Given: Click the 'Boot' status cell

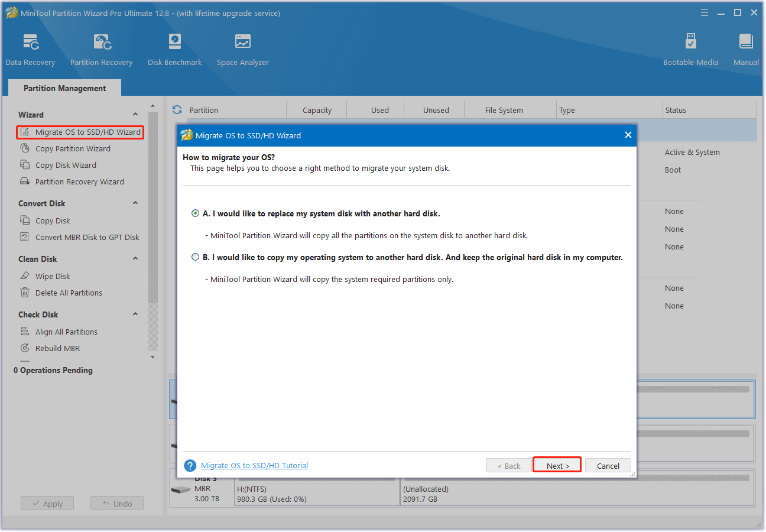Looking at the screenshot, I should [673, 170].
